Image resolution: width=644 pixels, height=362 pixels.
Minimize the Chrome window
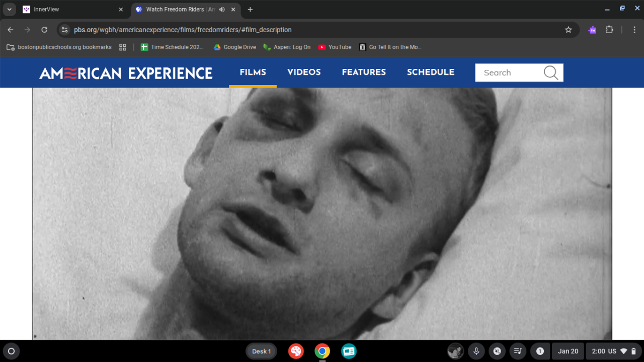click(608, 9)
